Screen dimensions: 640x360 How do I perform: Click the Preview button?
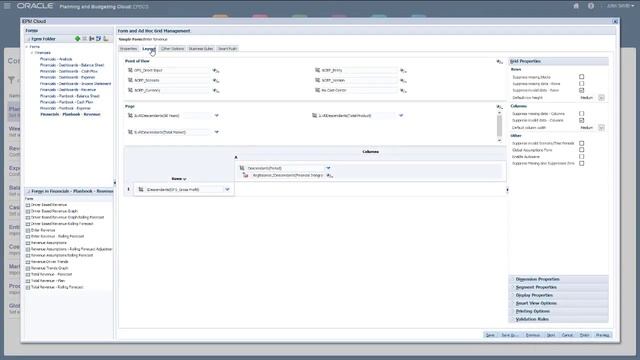coord(602,335)
